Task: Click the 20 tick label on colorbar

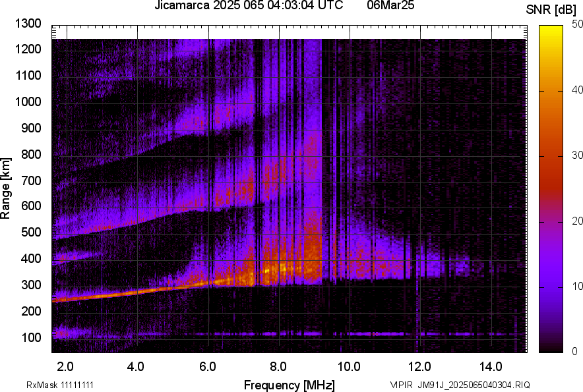Action: tap(578, 221)
